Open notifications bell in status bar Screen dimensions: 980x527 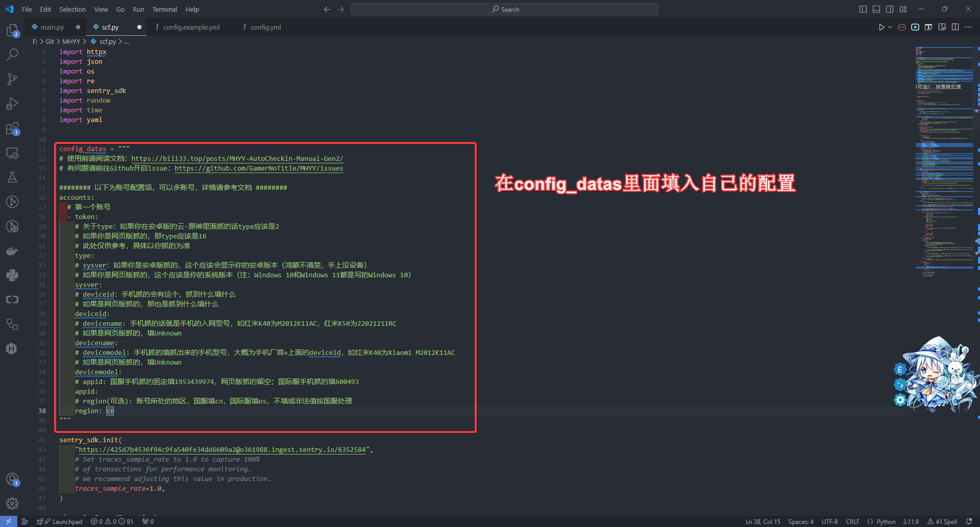tap(969, 521)
